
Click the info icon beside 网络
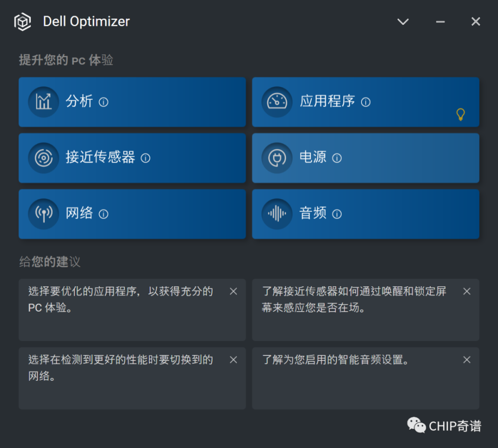(104, 214)
